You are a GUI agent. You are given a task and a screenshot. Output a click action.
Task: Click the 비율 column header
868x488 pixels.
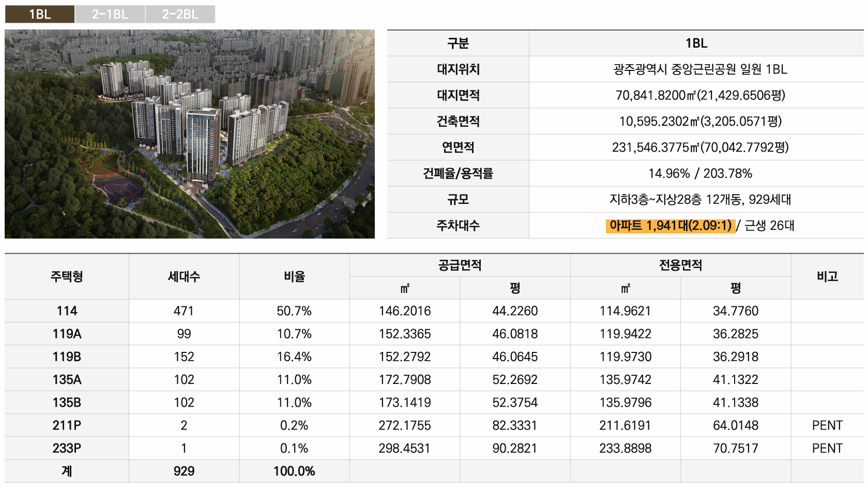(x=294, y=276)
